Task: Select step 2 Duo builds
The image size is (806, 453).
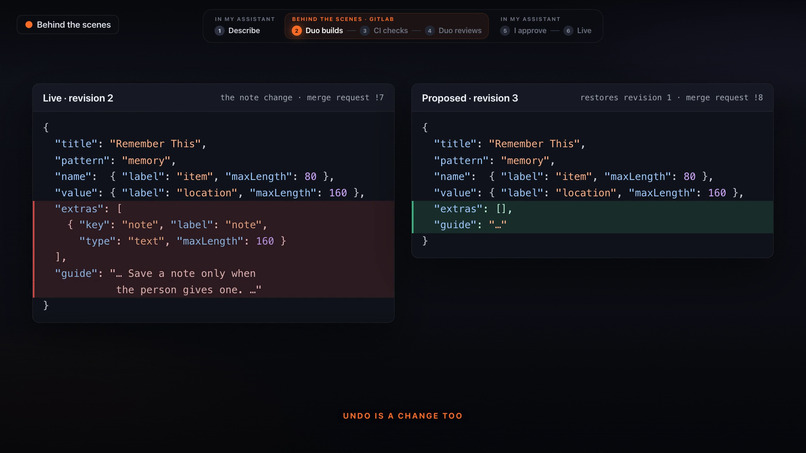Action: click(x=318, y=30)
